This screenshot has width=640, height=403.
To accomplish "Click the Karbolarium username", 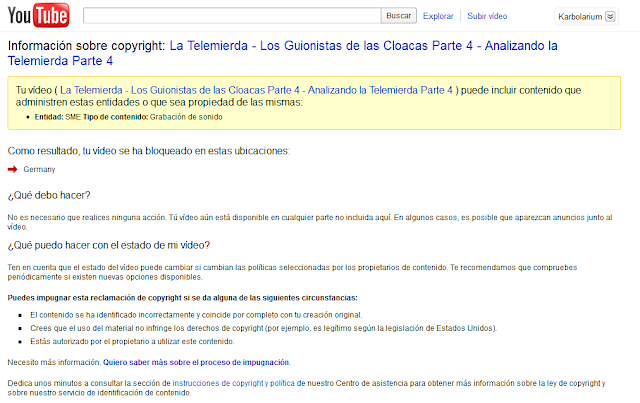I will click(x=580, y=17).
